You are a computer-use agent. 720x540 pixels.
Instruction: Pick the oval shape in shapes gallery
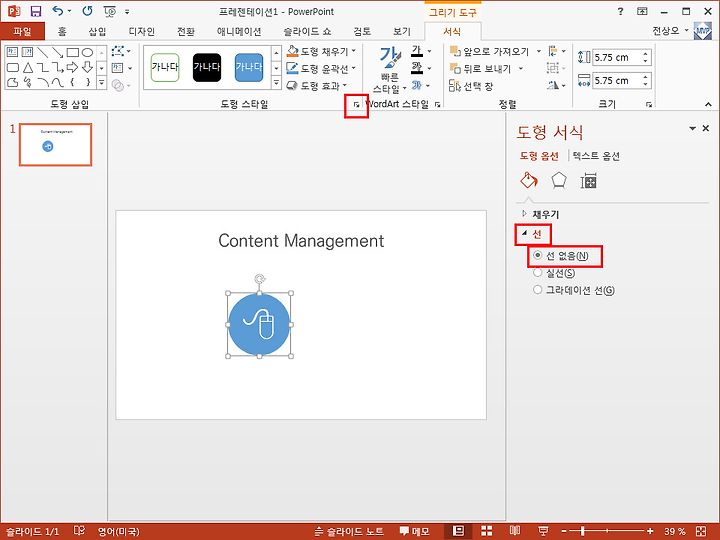(87, 52)
